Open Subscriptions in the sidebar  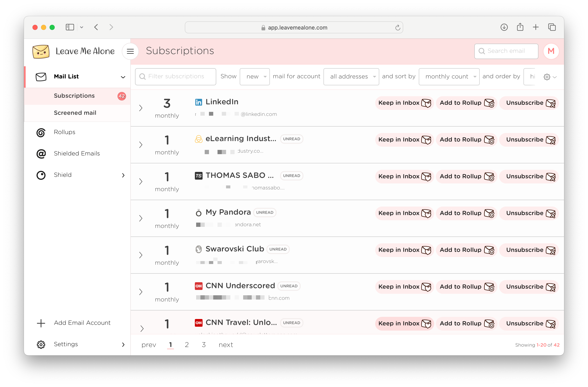click(78, 96)
